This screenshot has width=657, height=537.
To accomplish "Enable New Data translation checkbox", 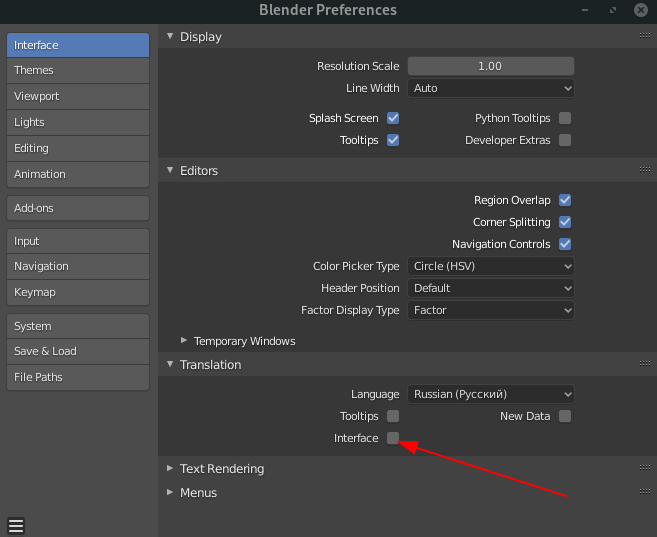I will click(565, 416).
